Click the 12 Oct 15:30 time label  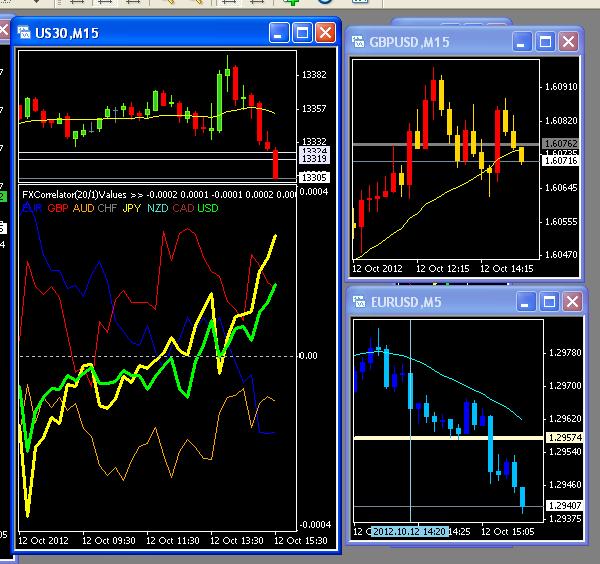(x=301, y=541)
